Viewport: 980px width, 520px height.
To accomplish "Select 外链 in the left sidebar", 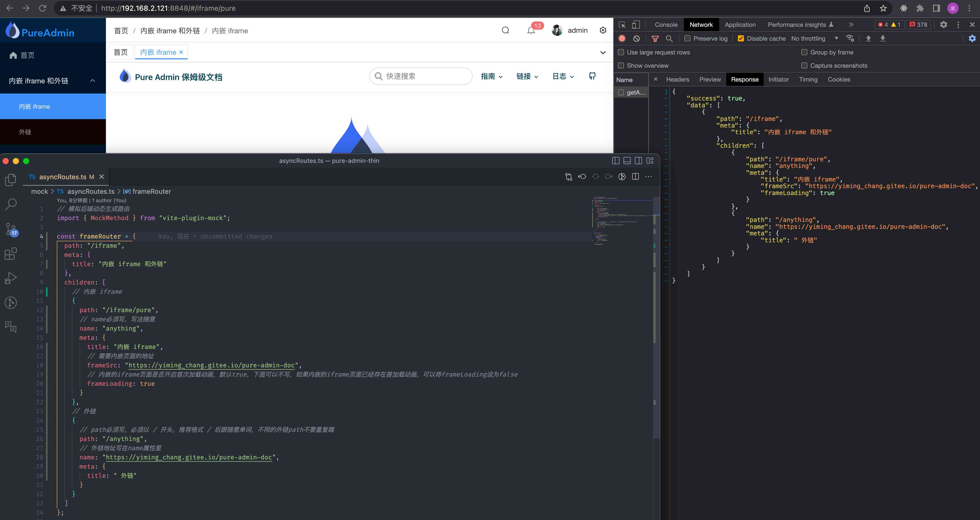I will (25, 132).
